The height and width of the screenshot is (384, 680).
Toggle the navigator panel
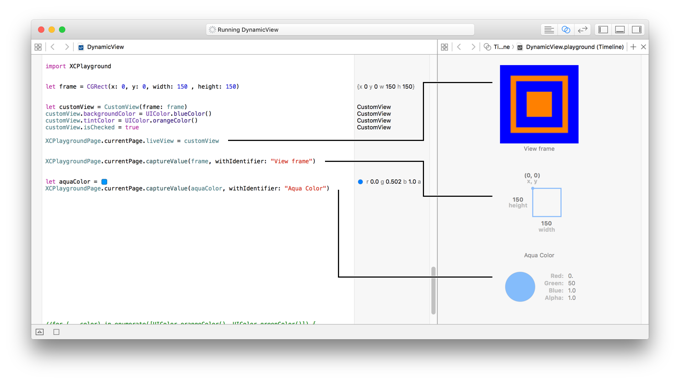click(603, 30)
